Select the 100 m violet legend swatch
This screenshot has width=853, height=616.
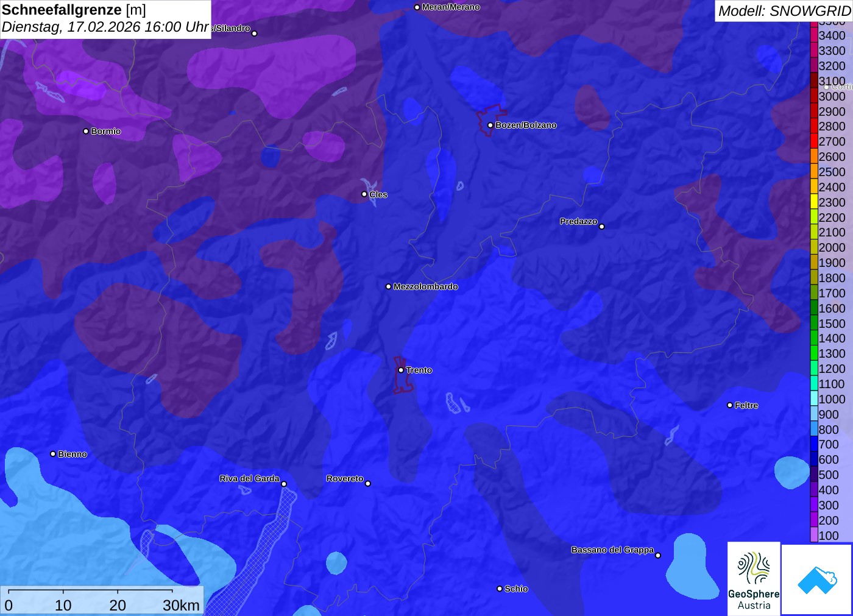click(814, 535)
